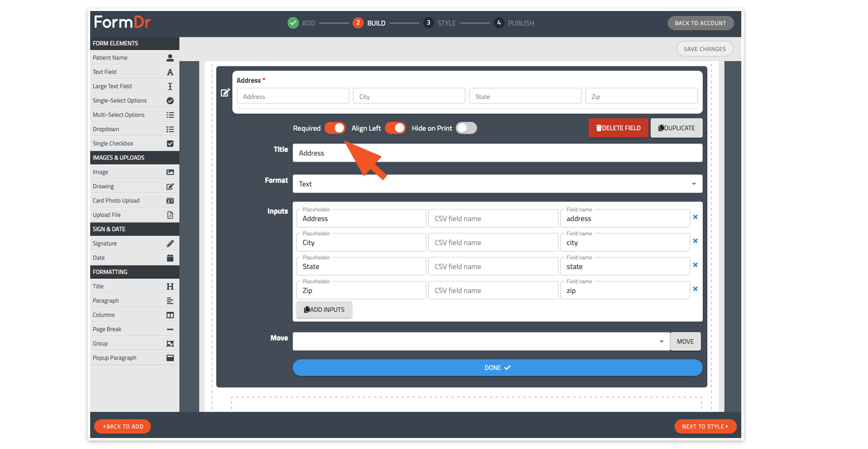Insert Drawing element from sidebar icon

(x=170, y=186)
